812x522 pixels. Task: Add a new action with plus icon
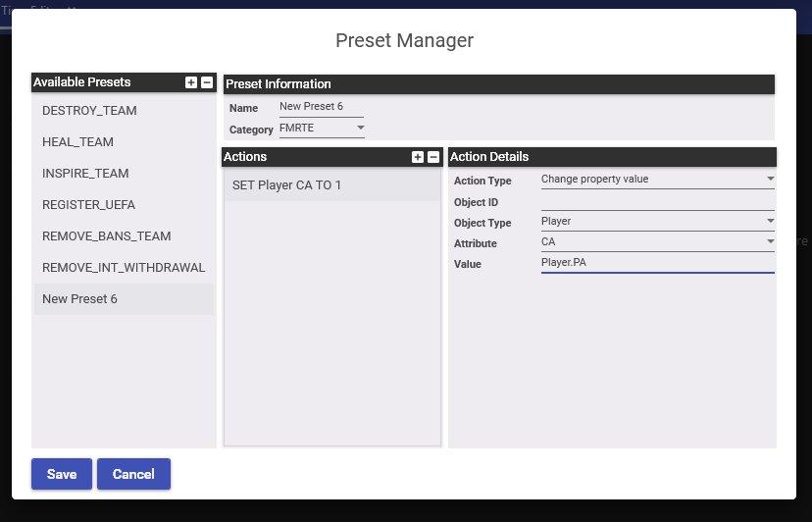[x=418, y=157]
